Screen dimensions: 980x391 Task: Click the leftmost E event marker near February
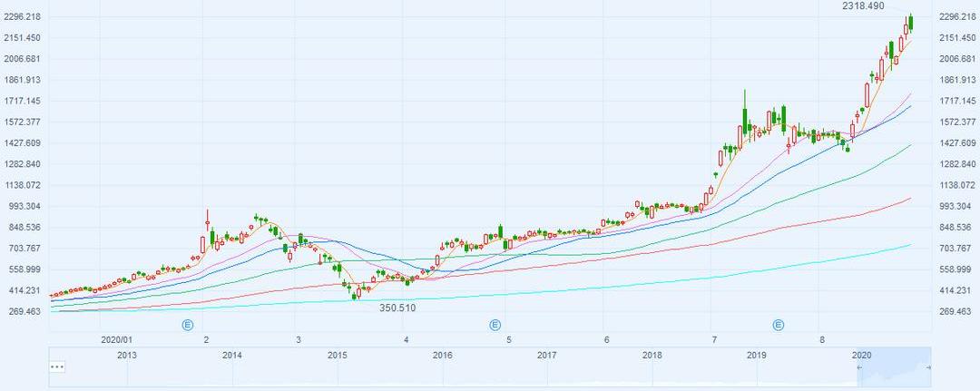coord(188,324)
